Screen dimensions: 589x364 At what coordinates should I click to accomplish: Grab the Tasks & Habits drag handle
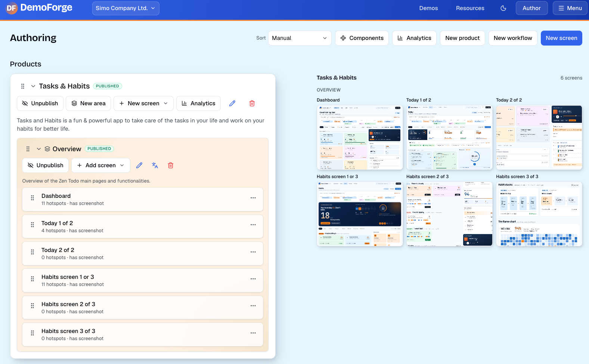click(23, 86)
